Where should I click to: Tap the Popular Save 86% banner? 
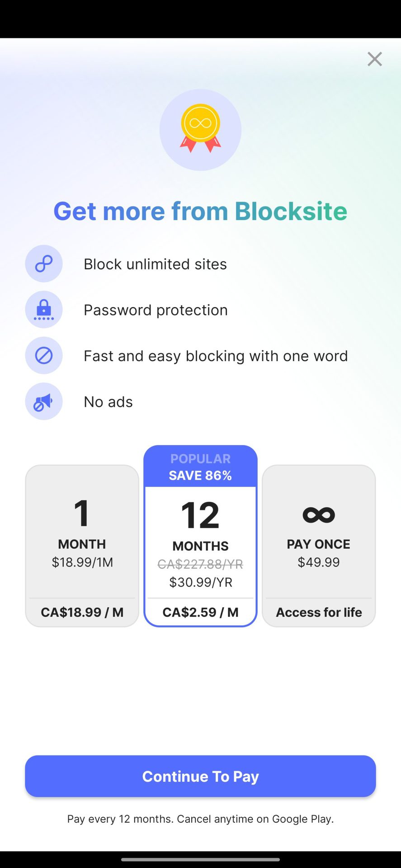coord(200,467)
